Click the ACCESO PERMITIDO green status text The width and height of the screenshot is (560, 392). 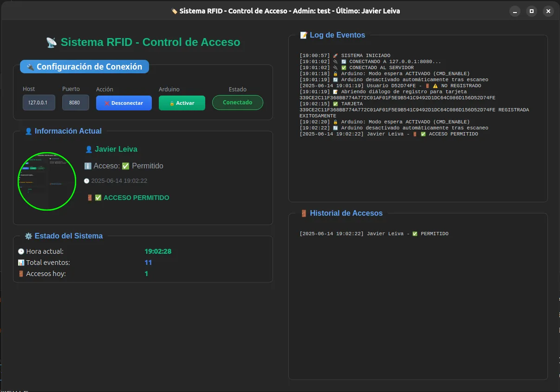[137, 198]
